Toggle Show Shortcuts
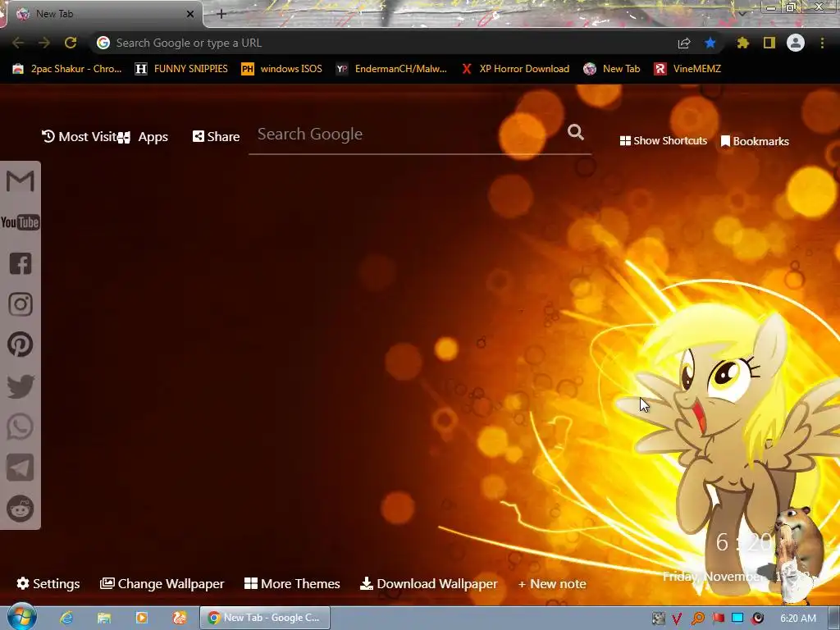Image resolution: width=840 pixels, height=630 pixels. coord(663,141)
